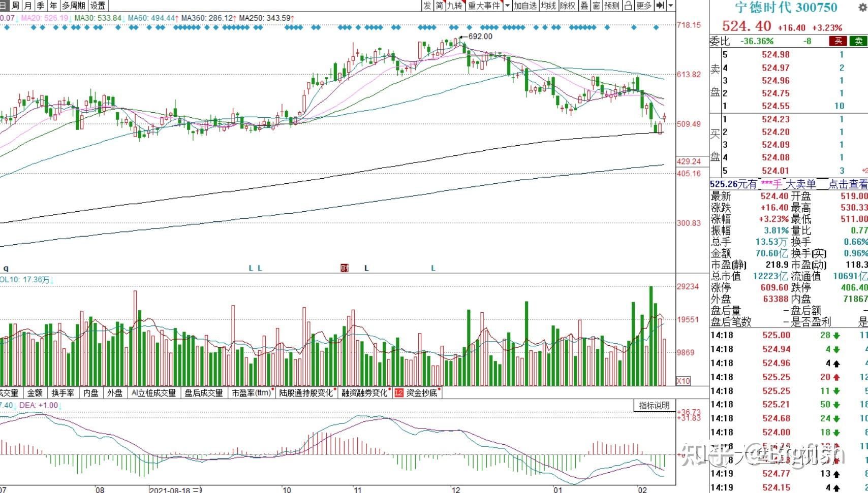This screenshot has width=868, height=493.
Task: Select the 资金抄底 L2 tab
Action: click(x=417, y=392)
